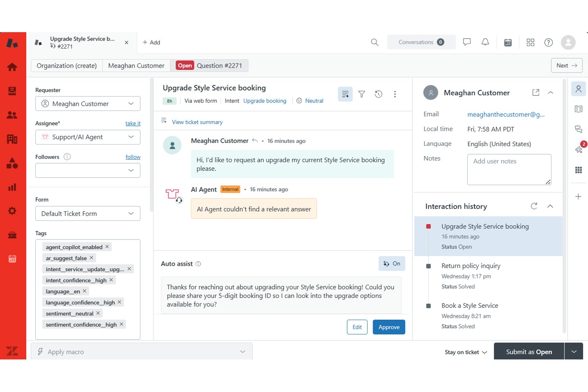Show ticket events history clock icon
588x392 pixels.
pos(379,94)
